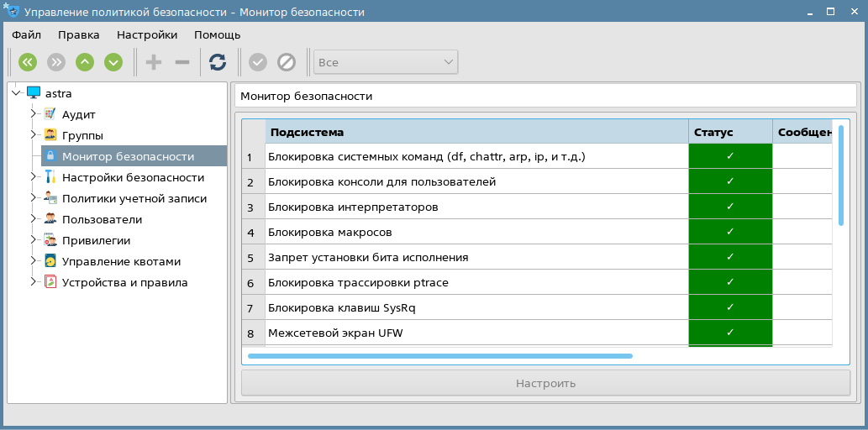
Task: Click the Настроить button
Action: pyautogui.click(x=546, y=383)
